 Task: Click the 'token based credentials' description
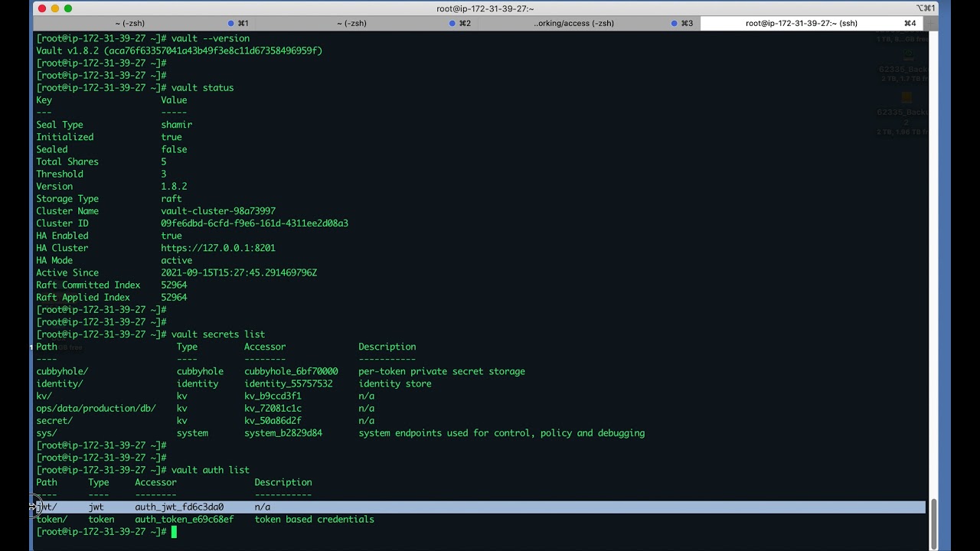(x=315, y=519)
